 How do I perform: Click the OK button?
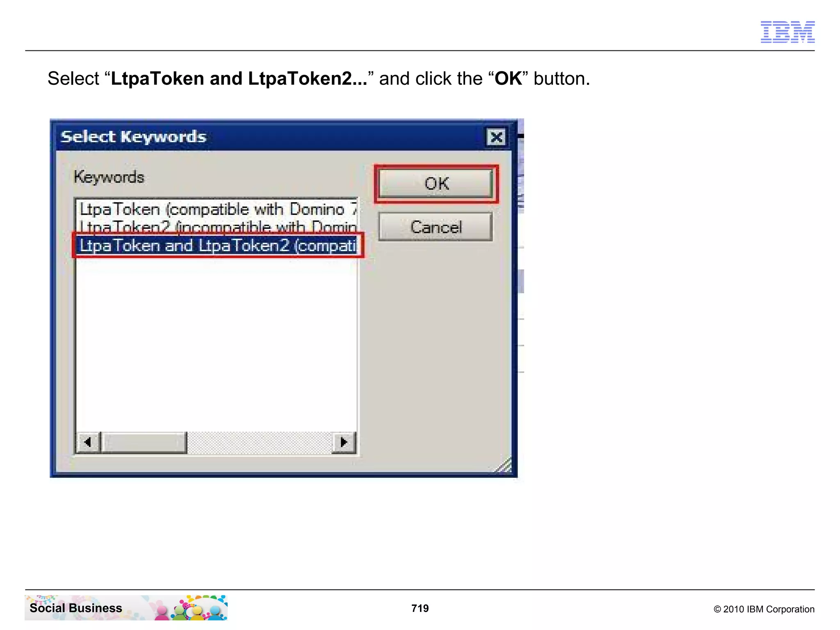tap(436, 184)
